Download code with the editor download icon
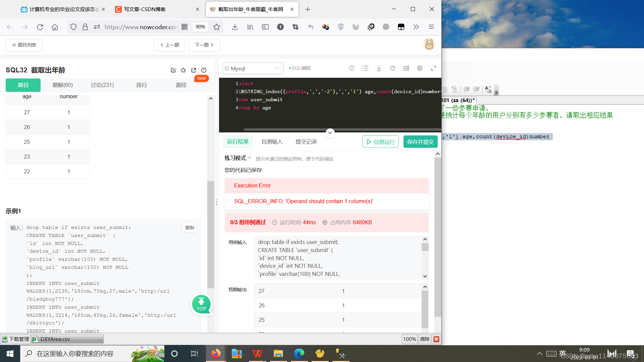The height and width of the screenshot is (362, 644). [379, 68]
